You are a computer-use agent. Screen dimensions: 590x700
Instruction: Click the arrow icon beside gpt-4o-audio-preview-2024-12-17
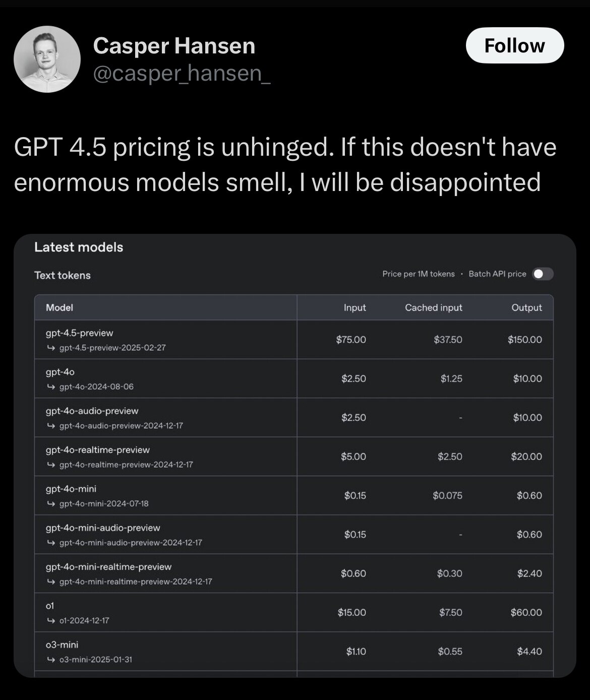pos(50,426)
